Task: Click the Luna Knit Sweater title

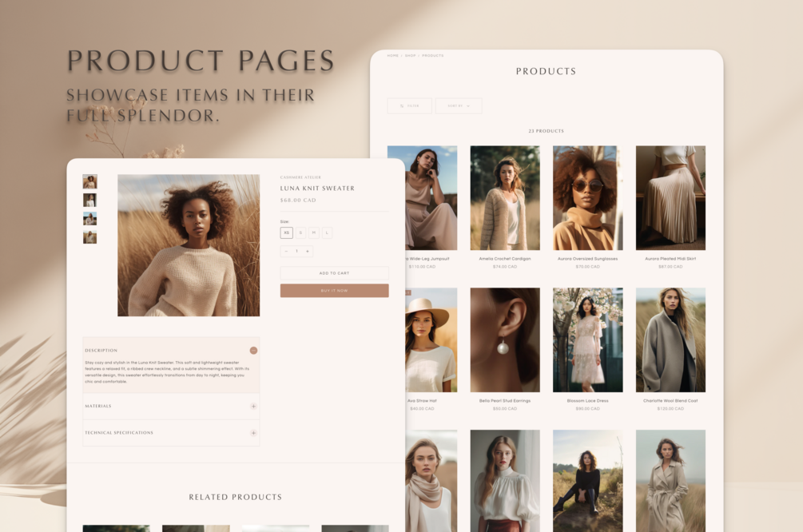Action: [x=317, y=189]
